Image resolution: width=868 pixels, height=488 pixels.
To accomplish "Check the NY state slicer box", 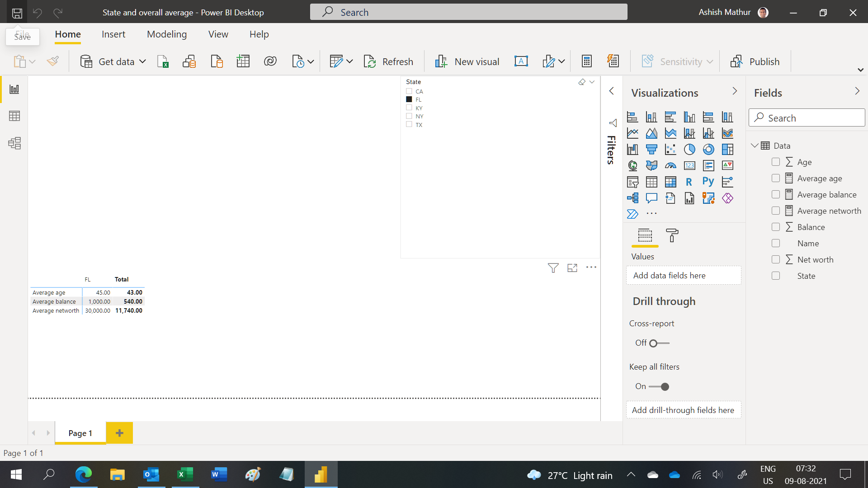I will click(409, 116).
